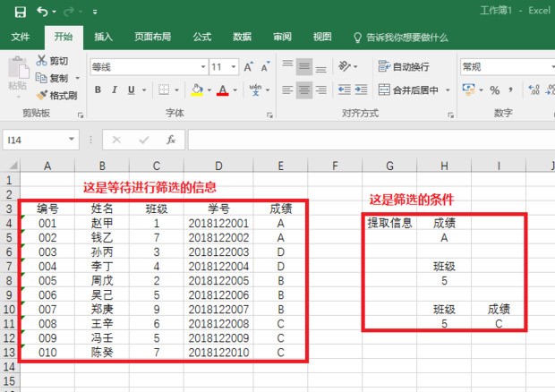The width and height of the screenshot is (555, 392).
Task: Apply the red font color A
Action: coord(223,89)
